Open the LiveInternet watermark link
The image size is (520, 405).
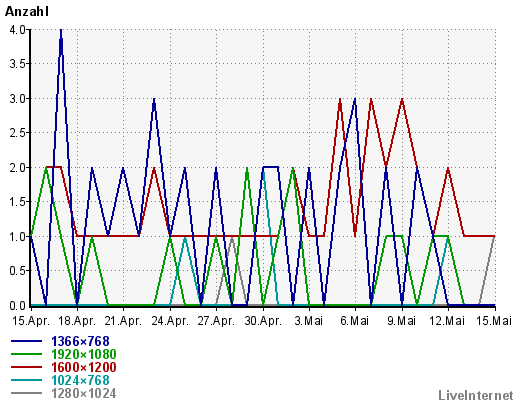pos(476,396)
